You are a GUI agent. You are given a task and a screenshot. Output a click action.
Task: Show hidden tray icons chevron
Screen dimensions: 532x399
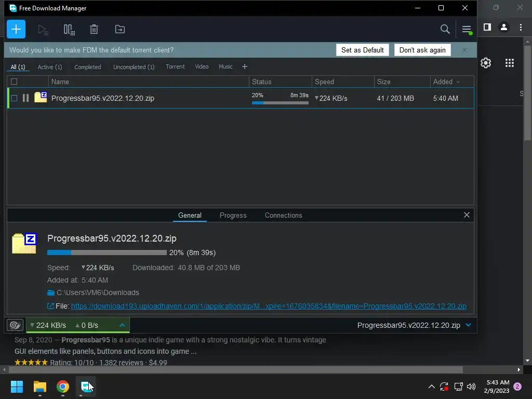[432, 387]
